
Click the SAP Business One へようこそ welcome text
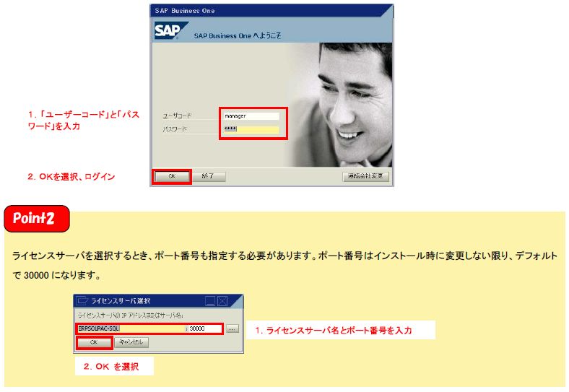[x=238, y=35]
